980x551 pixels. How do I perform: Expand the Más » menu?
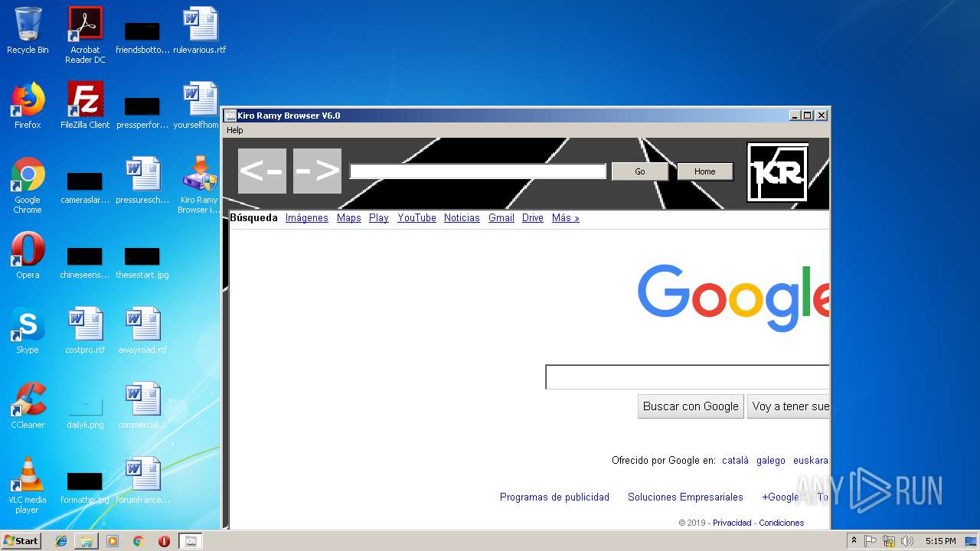(x=565, y=218)
